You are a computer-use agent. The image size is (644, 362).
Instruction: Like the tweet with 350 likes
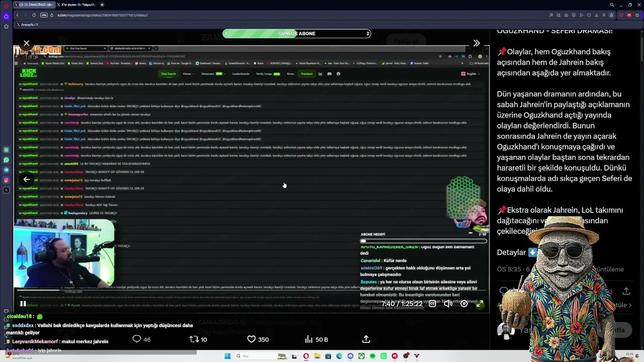point(258,339)
